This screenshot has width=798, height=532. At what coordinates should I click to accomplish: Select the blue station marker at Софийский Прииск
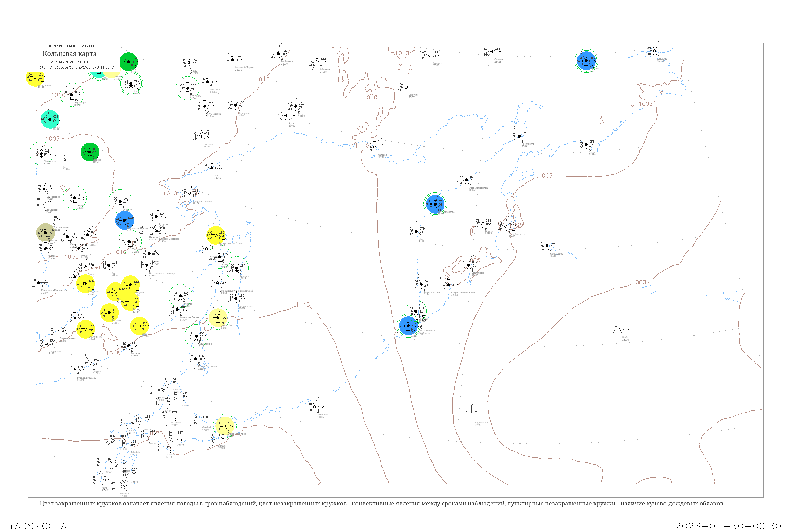[124, 221]
